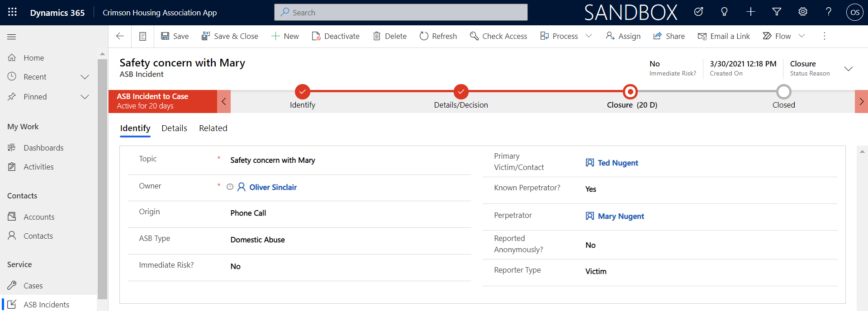The height and width of the screenshot is (311, 868).
Task: Switch to the Related tab
Action: [213, 128]
